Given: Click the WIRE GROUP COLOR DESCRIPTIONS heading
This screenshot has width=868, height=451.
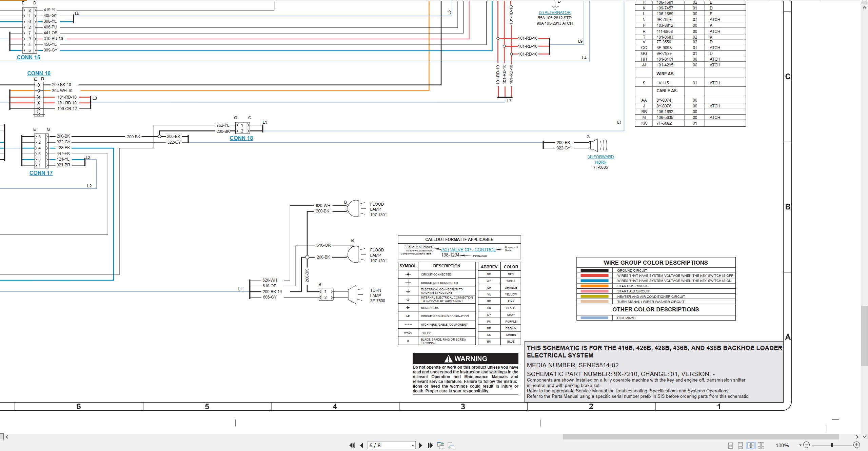Looking at the screenshot, I should click(x=656, y=263).
